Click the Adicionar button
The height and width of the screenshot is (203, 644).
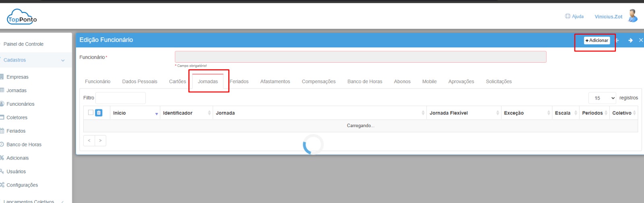pos(597,40)
